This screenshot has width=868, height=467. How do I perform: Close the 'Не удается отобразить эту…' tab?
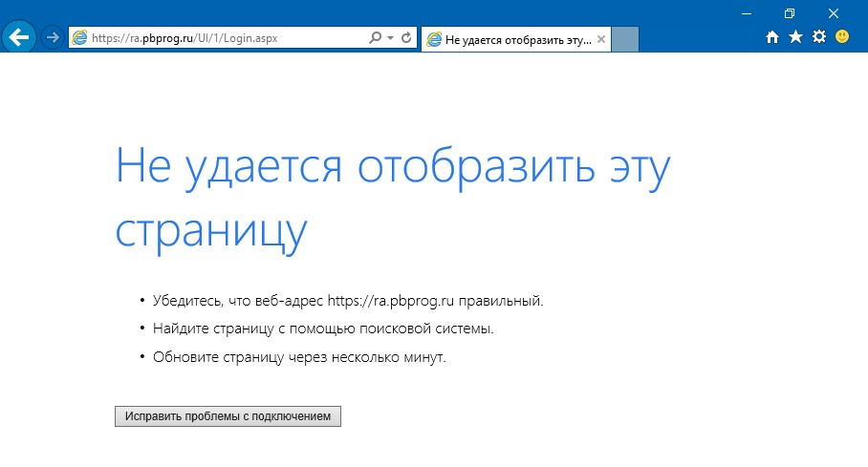point(600,39)
